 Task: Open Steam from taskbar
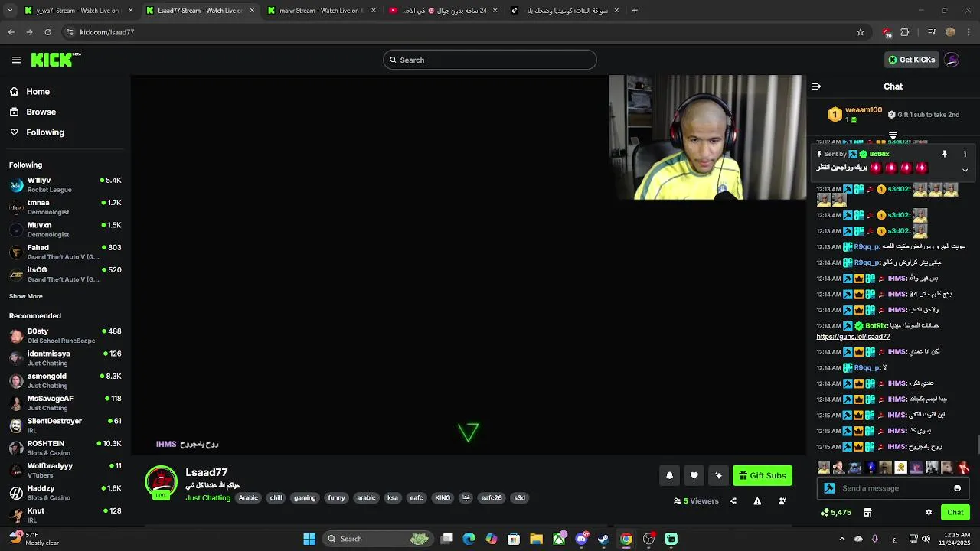tap(603, 539)
